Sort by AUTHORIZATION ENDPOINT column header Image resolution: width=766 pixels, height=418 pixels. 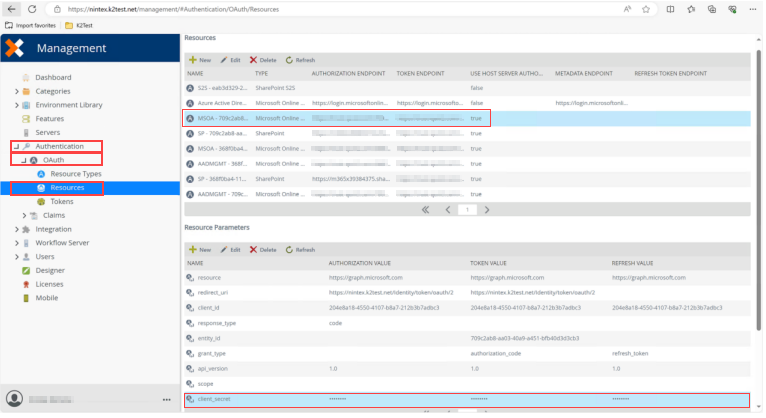click(x=348, y=73)
